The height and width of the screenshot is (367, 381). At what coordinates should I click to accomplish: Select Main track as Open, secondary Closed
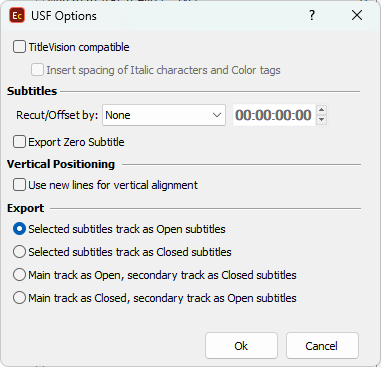[19, 275]
